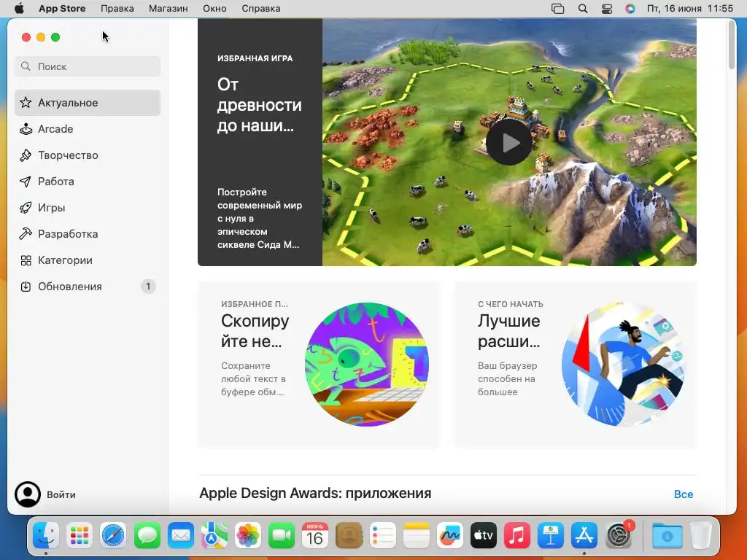Open Photos from the Dock
This screenshot has height=560, width=747.
pyautogui.click(x=248, y=536)
